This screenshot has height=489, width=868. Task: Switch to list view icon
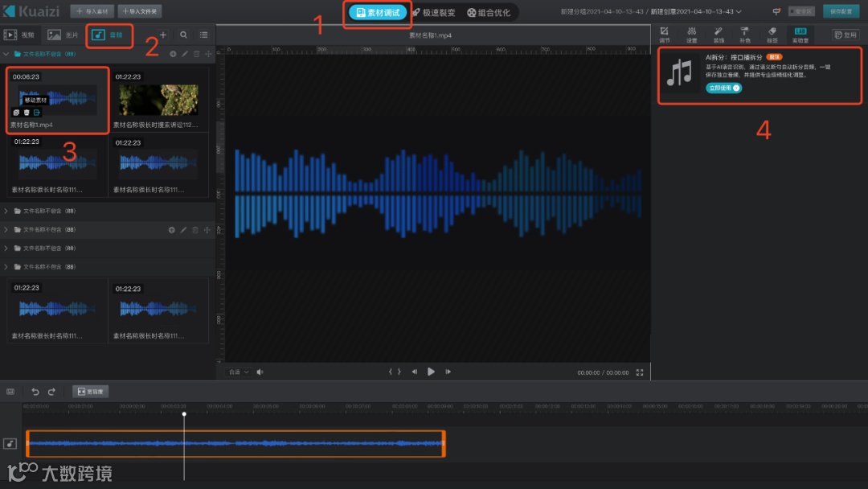[203, 35]
